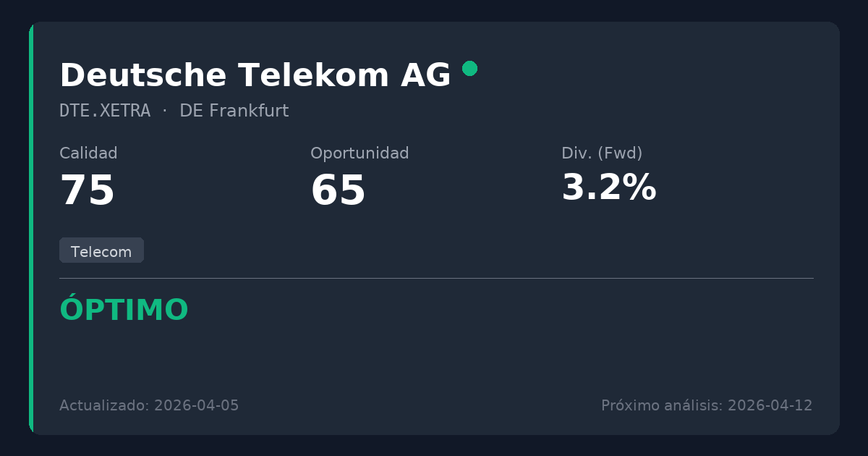Image resolution: width=868 pixels, height=456 pixels.
Task: Click the dot separator between ticker and exchange
Action: (165, 111)
